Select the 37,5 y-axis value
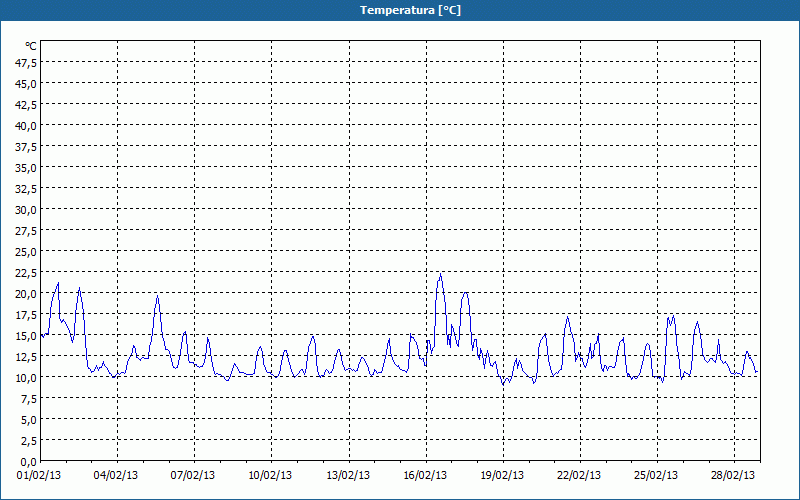This screenshot has height=500, width=800. (27, 147)
